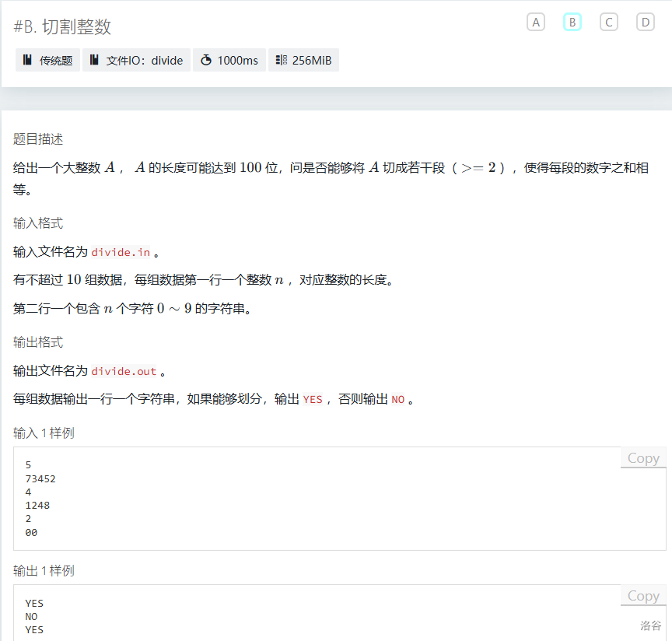
Task: Click the 256MiB memory tag
Action: (x=303, y=60)
